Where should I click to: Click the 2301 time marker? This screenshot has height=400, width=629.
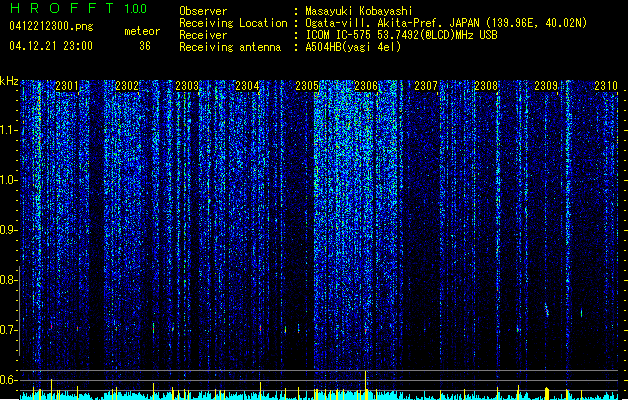pos(67,86)
